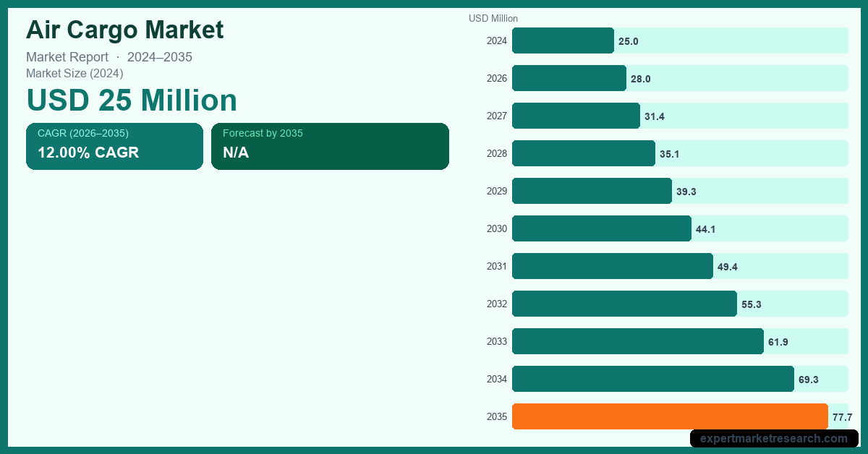Click the USD Million axis label
This screenshot has height=454, width=868.
point(493,18)
